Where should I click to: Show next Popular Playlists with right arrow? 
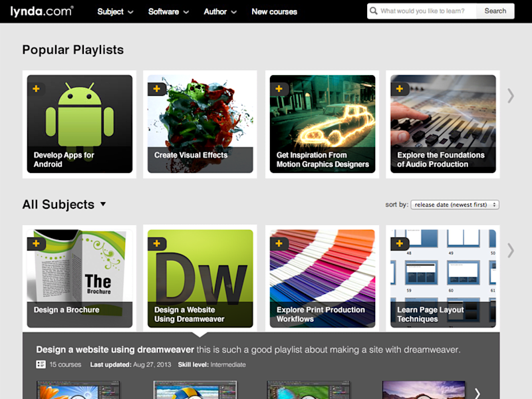pyautogui.click(x=511, y=96)
